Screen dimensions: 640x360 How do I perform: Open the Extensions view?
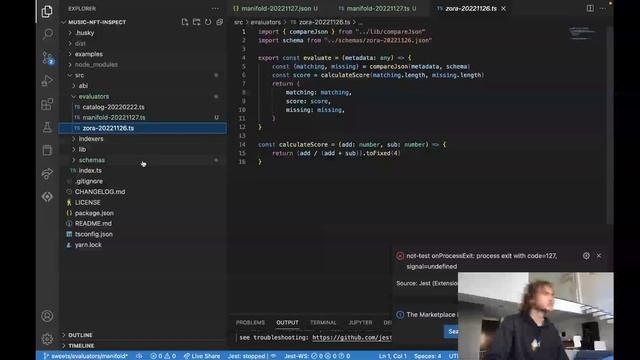[47, 104]
